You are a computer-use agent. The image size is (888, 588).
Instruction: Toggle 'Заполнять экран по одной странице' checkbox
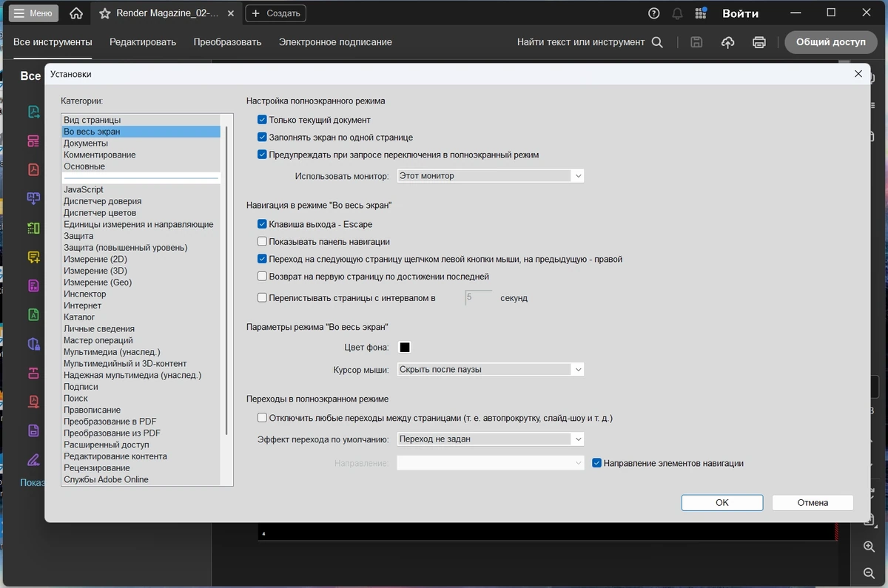[x=262, y=138]
